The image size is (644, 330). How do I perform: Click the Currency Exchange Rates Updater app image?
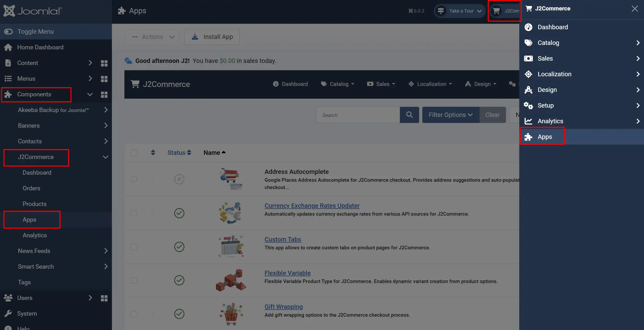coord(230,213)
